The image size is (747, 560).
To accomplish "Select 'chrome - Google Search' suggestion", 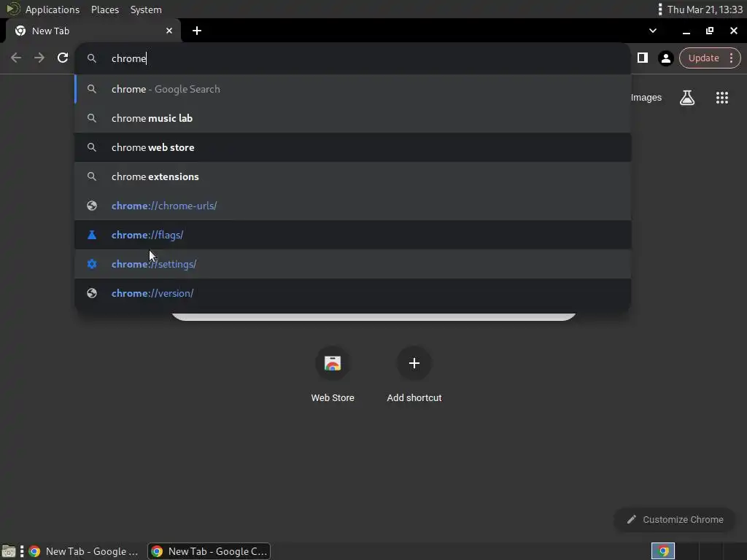I will tap(353, 89).
